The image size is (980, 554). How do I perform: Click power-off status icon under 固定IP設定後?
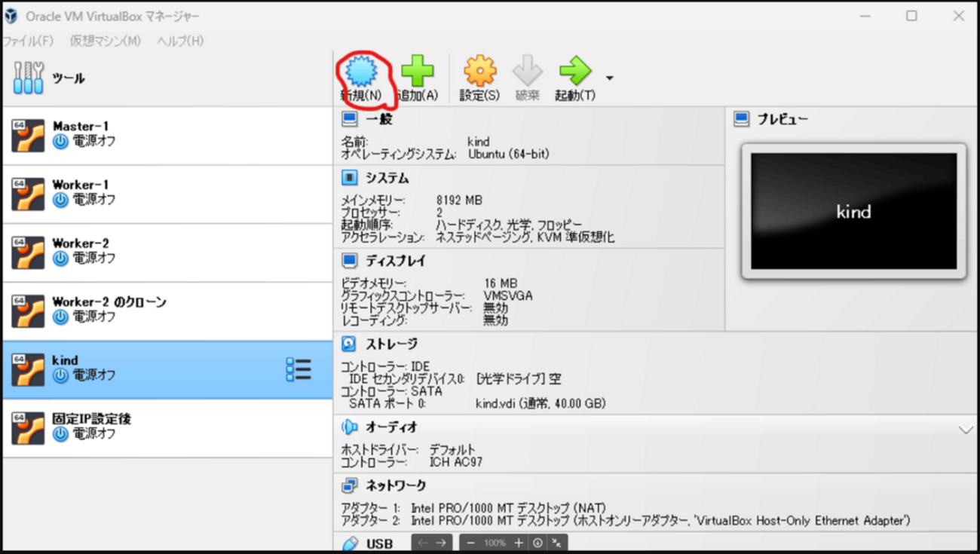tap(60, 434)
